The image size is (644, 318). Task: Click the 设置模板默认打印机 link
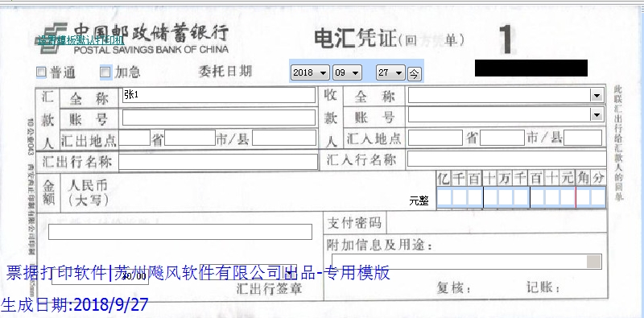(x=81, y=41)
